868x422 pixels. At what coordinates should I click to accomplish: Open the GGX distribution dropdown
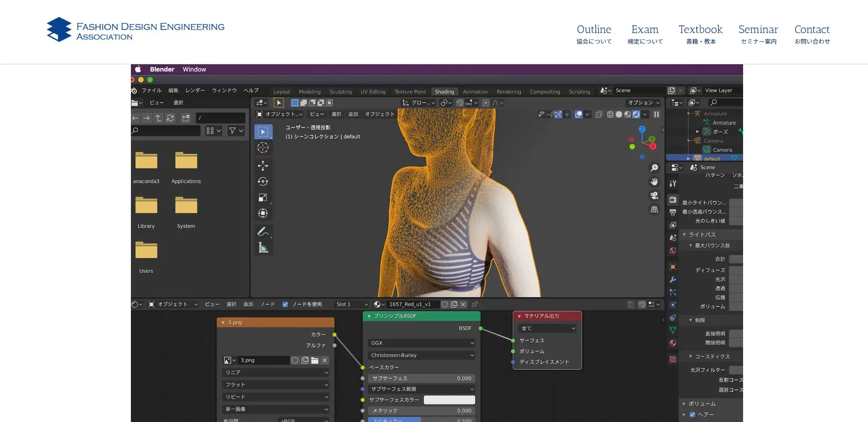(422, 343)
